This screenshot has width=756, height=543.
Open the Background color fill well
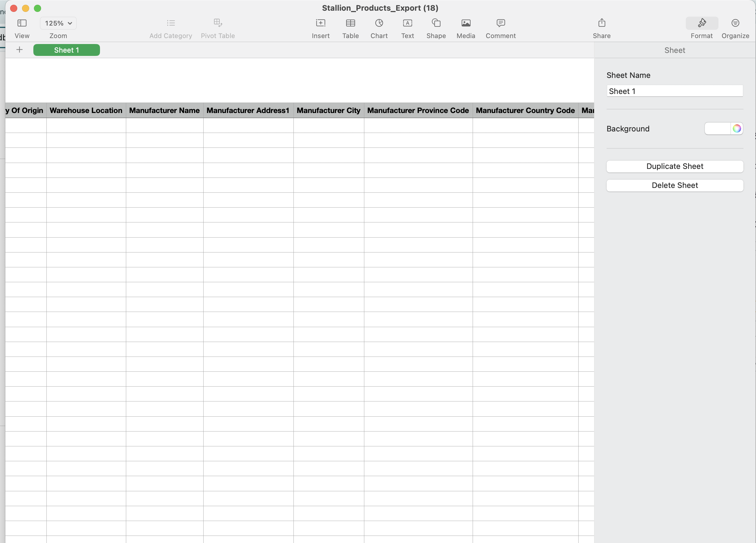(x=717, y=128)
